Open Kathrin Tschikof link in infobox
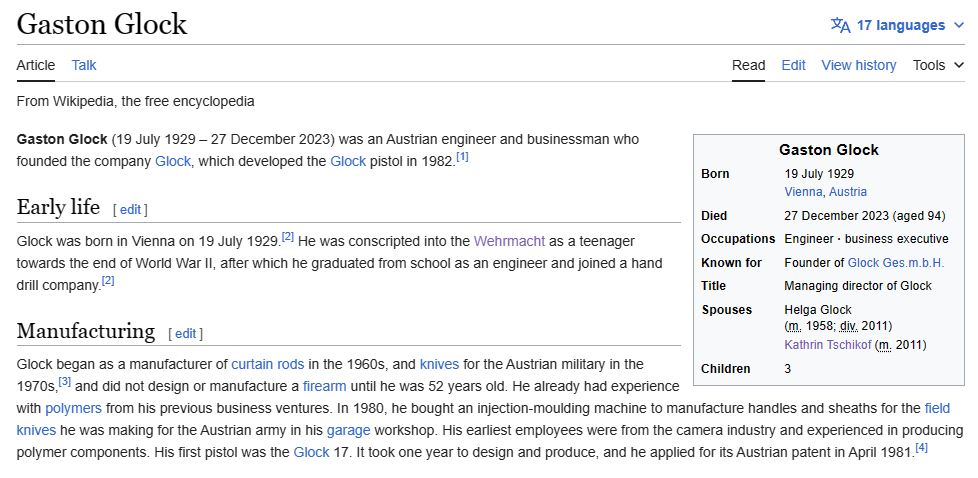The width and height of the screenshot is (978, 478). click(828, 344)
